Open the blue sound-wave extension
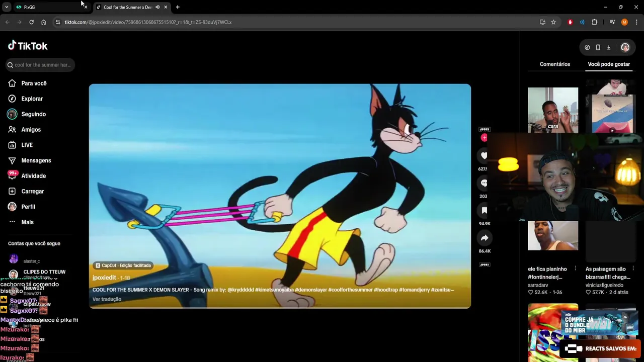 pos(582,22)
